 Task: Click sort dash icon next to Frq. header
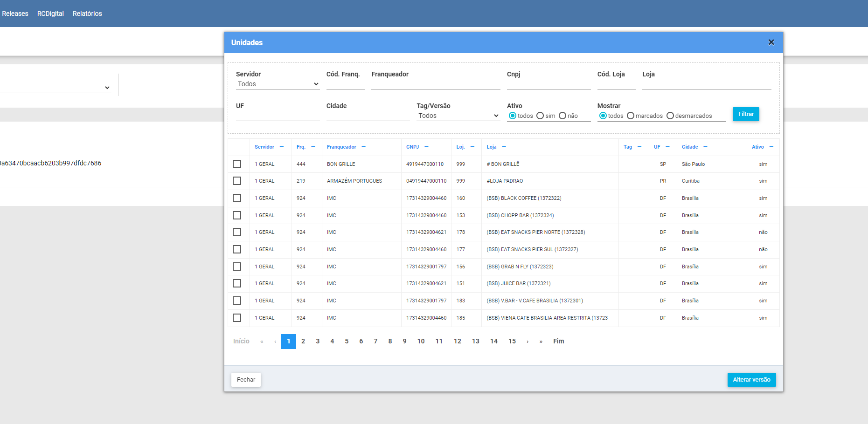click(x=313, y=147)
